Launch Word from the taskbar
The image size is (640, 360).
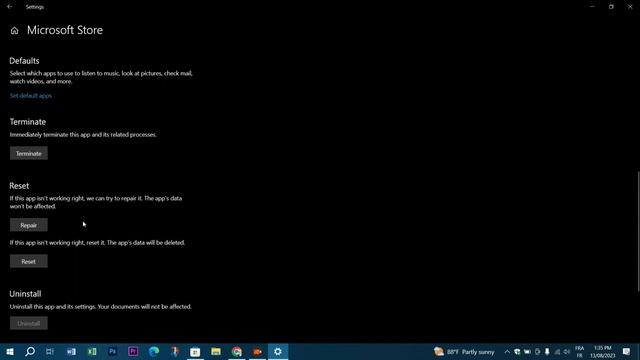[71, 351]
